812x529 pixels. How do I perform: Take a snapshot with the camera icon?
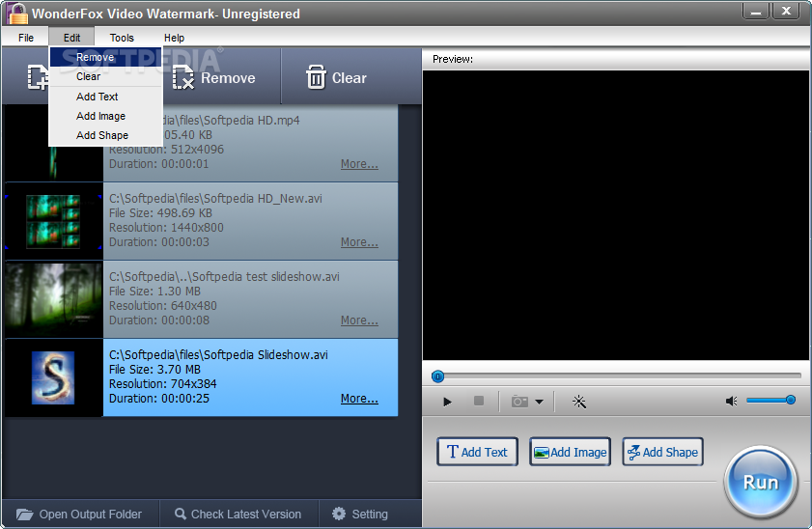coord(519,402)
